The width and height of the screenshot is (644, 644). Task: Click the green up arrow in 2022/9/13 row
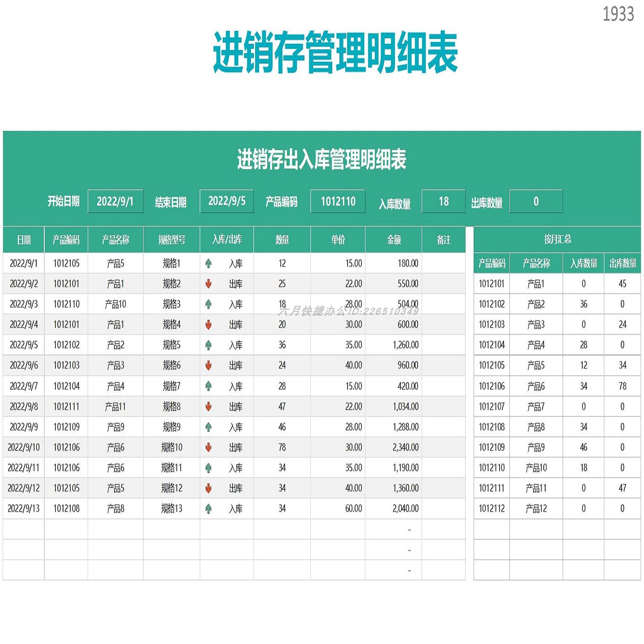click(x=208, y=508)
